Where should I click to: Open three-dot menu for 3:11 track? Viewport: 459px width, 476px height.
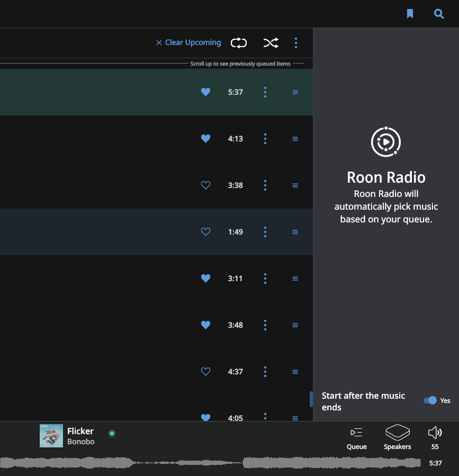pyautogui.click(x=265, y=279)
